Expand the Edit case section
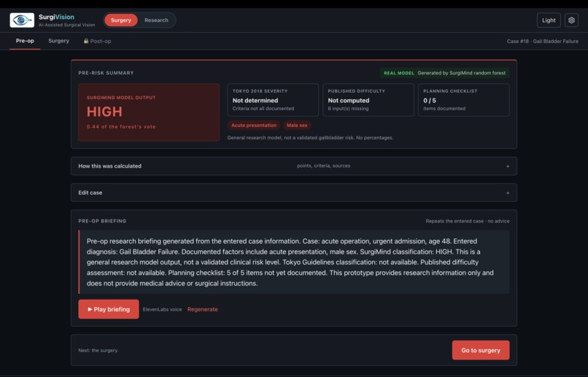 [x=293, y=193]
